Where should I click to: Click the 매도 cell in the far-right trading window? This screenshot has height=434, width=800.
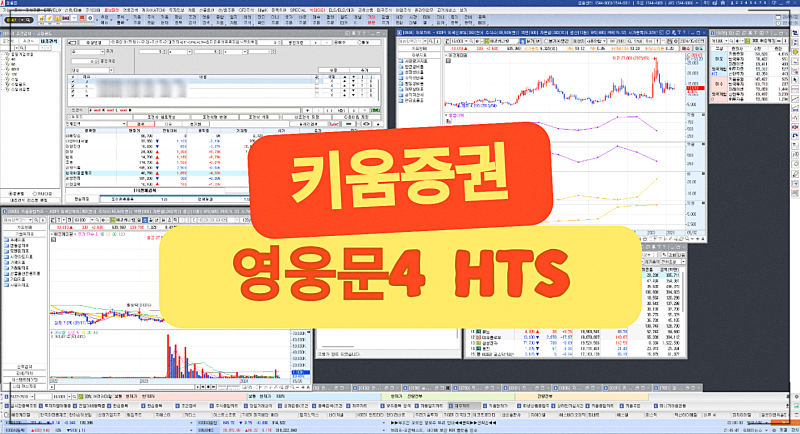[718, 59]
